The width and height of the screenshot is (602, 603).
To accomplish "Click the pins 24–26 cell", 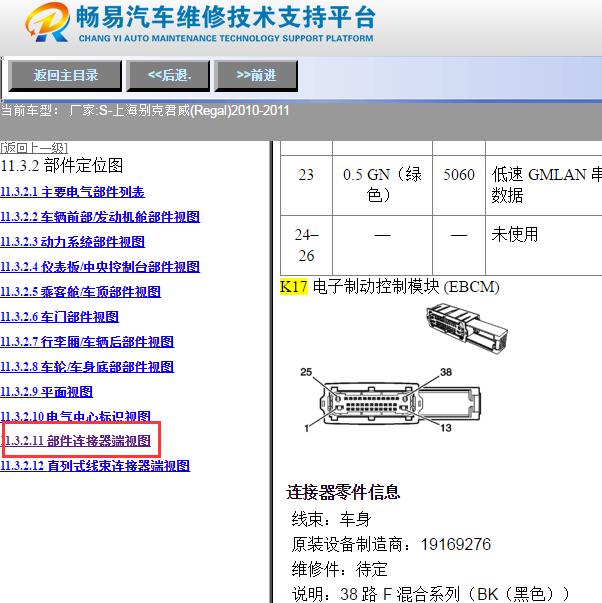I will [306, 245].
